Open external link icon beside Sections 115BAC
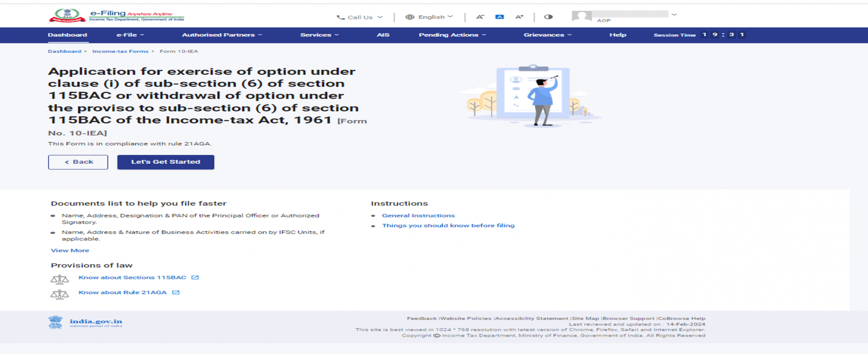The image size is (868, 354). tap(195, 278)
